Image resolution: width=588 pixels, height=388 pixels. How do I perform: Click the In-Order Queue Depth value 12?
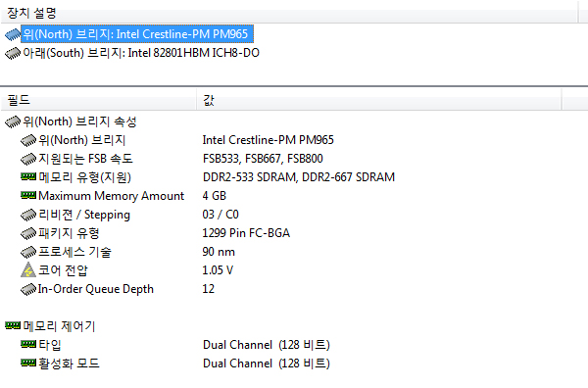(209, 289)
